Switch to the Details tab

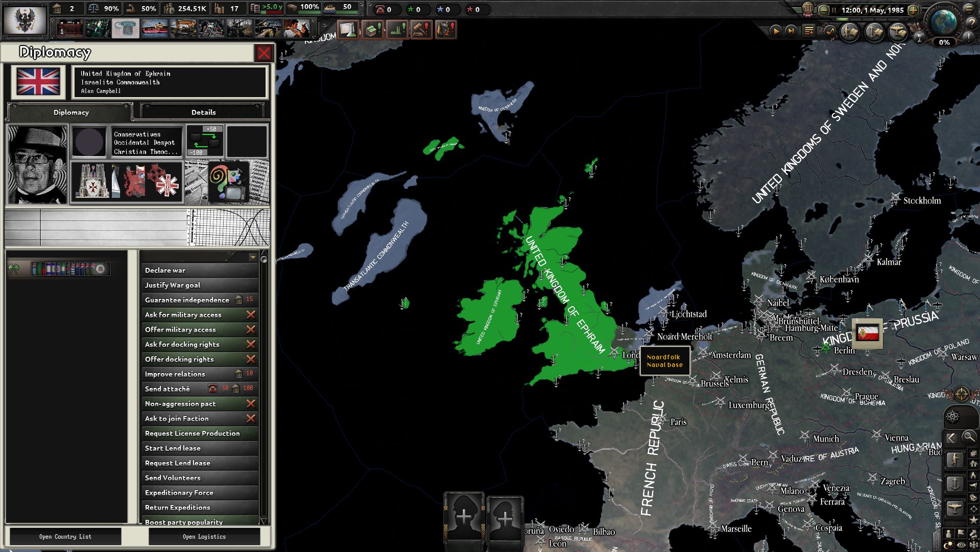pyautogui.click(x=203, y=112)
